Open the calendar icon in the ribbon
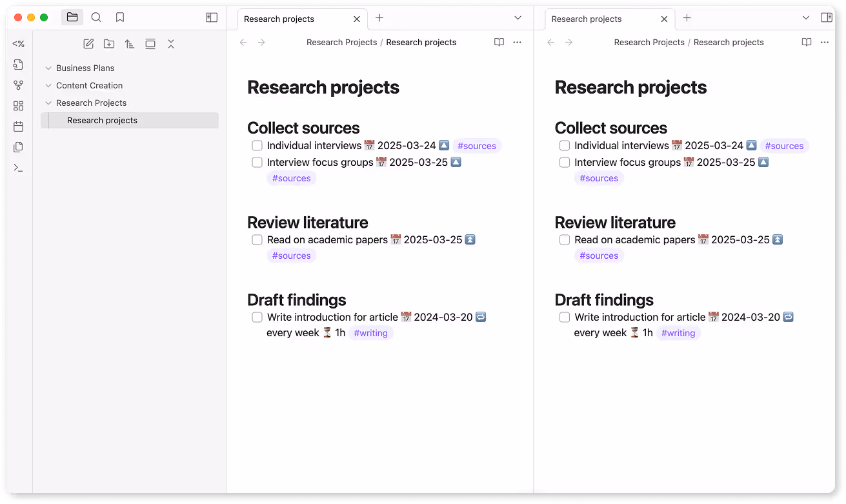Viewport: 846px width, 504px height. tap(19, 126)
